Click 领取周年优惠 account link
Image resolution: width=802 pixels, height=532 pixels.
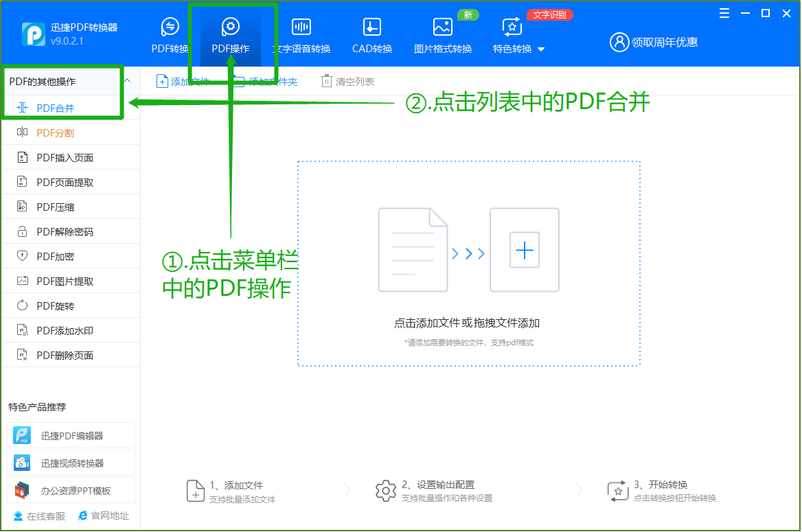click(x=654, y=43)
